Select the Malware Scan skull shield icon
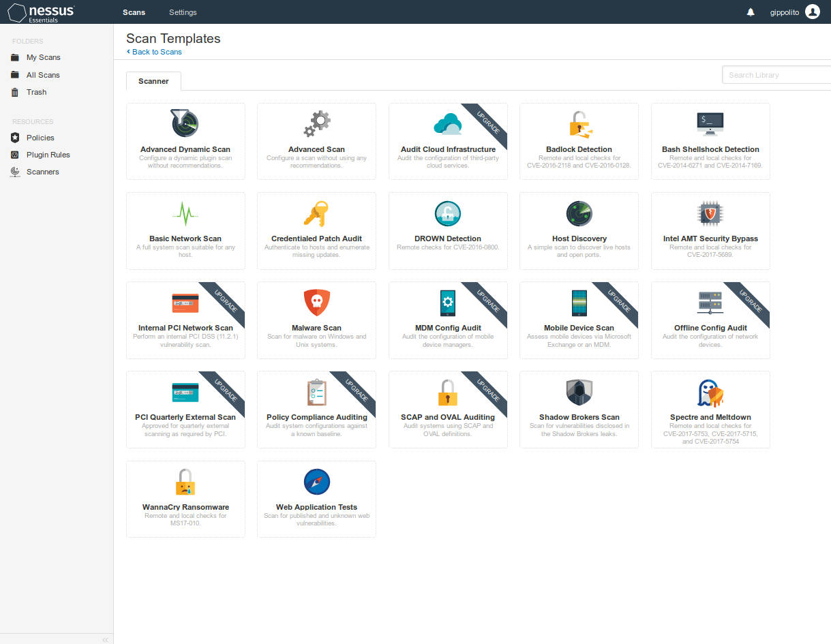Viewport: 831px width, 644px height. point(316,302)
